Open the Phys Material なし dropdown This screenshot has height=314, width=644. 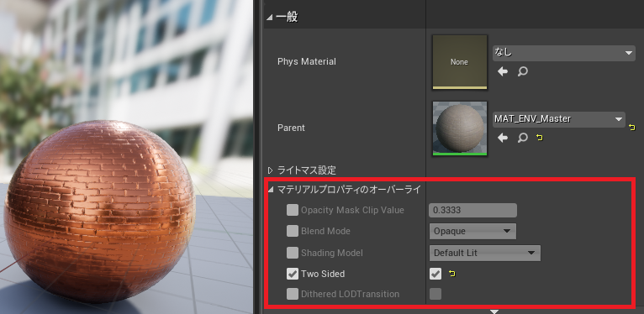point(564,53)
